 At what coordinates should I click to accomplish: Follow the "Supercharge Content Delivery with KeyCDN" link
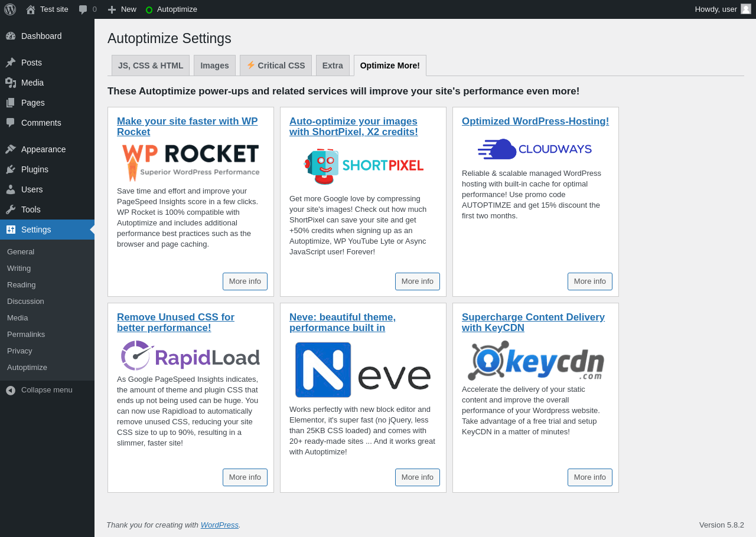coord(533,323)
